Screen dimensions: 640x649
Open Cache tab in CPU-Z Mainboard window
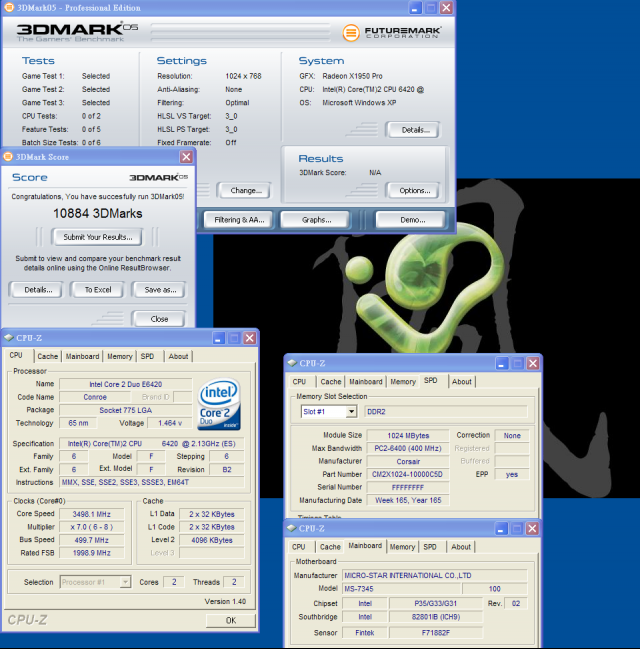click(x=330, y=547)
